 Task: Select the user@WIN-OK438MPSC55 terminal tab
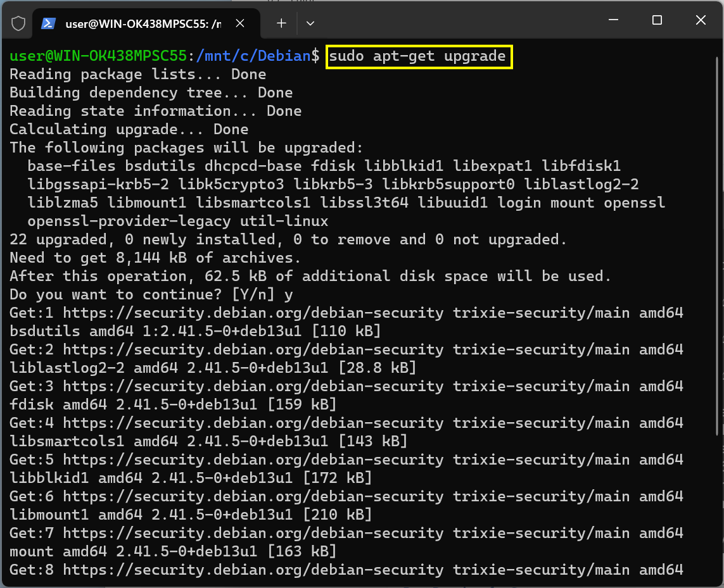(146, 23)
